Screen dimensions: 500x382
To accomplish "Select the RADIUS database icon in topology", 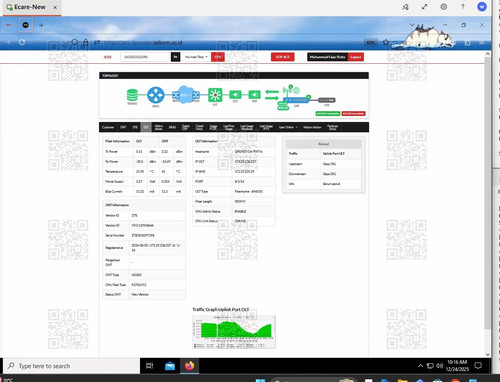I will coord(132,95).
